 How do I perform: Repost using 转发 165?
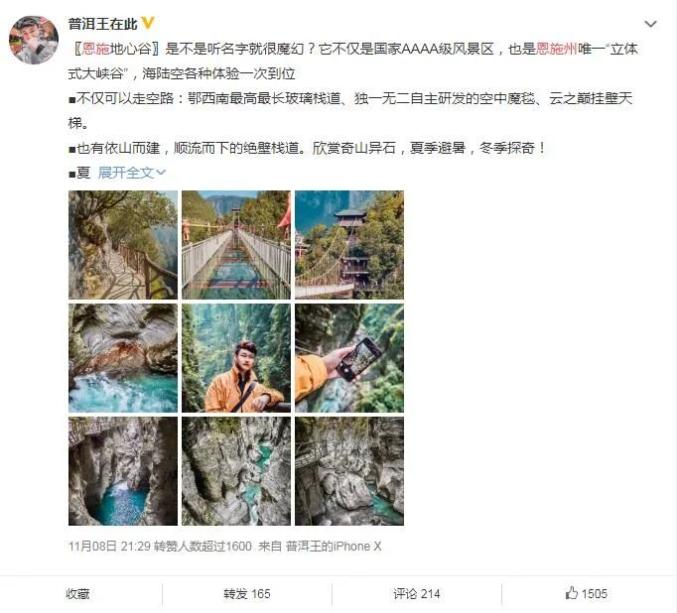[x=247, y=594]
